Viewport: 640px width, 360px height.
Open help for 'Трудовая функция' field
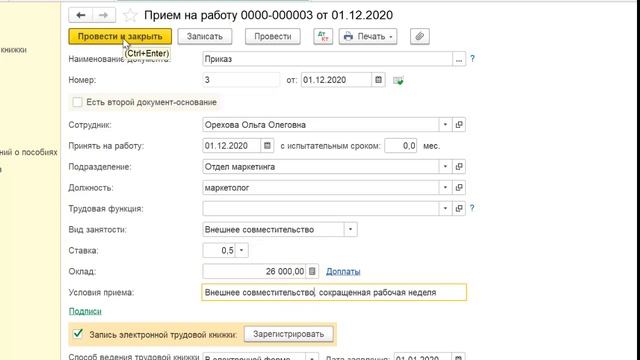click(472, 208)
